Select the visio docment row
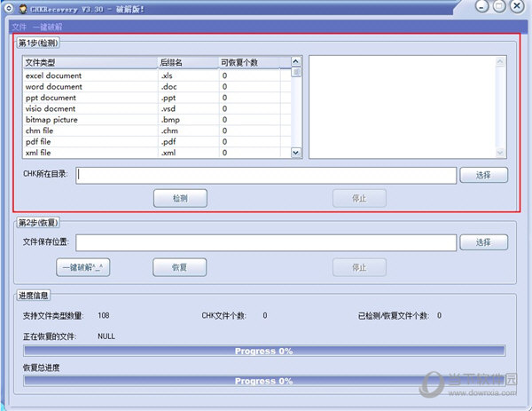The width and height of the screenshot is (532, 411). (x=157, y=108)
